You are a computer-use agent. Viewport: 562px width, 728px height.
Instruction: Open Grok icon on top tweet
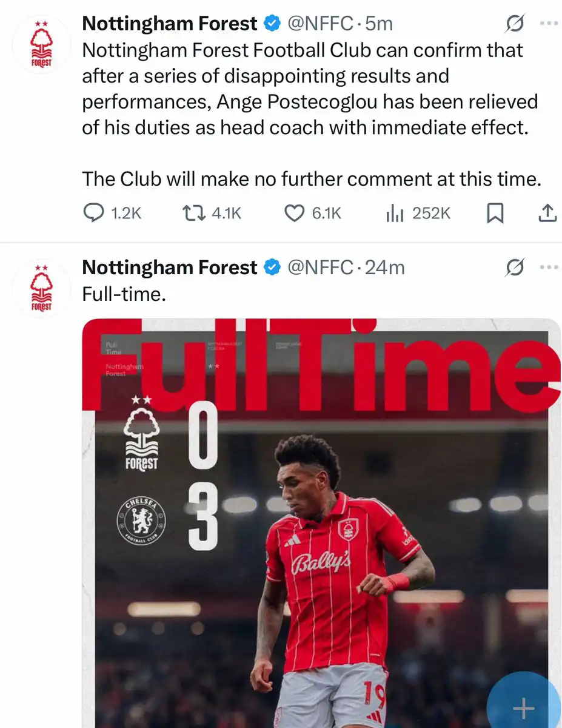(x=515, y=24)
